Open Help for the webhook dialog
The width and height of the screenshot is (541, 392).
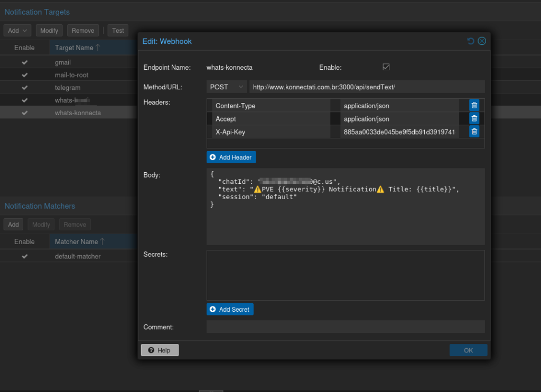pyautogui.click(x=160, y=350)
